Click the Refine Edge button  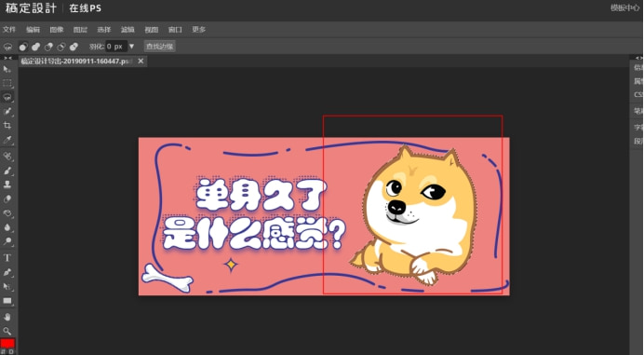click(160, 46)
